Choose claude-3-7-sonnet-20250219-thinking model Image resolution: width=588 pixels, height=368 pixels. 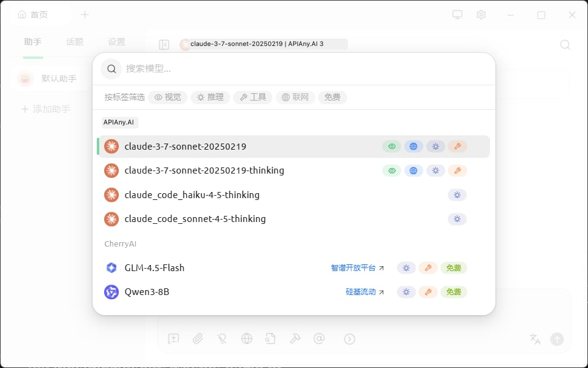(x=293, y=171)
